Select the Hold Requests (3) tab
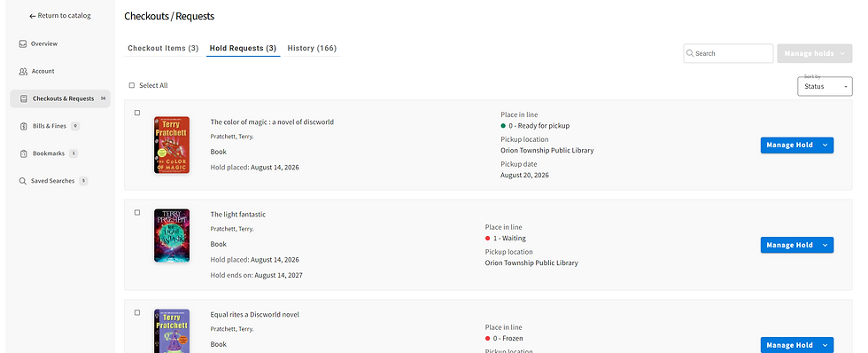Viewport: 868px width, 353px height. coord(243,48)
